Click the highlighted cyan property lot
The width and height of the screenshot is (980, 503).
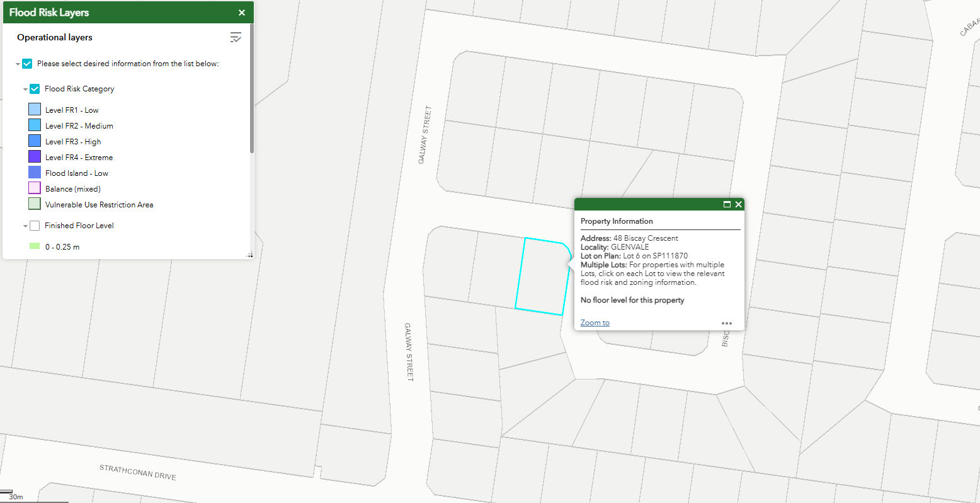(x=542, y=277)
